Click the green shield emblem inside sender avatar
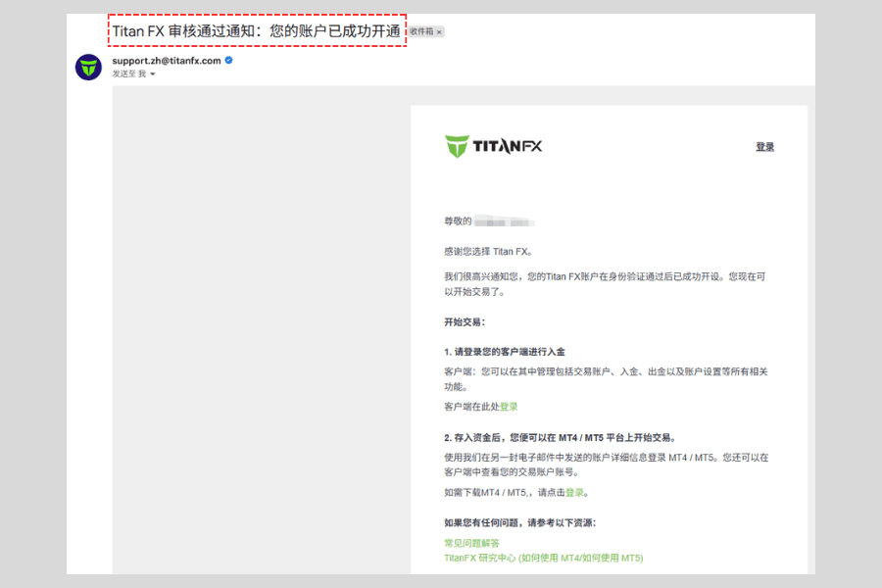 (x=87, y=66)
